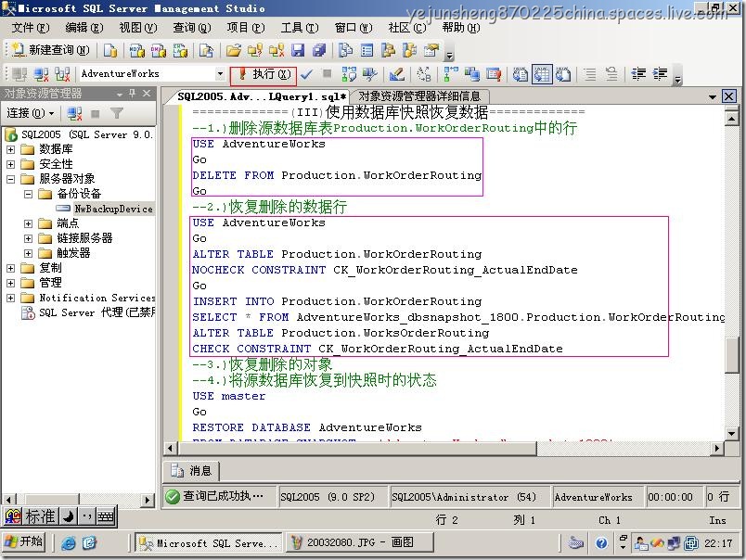Click the Database Engine Query icon

click(x=110, y=50)
